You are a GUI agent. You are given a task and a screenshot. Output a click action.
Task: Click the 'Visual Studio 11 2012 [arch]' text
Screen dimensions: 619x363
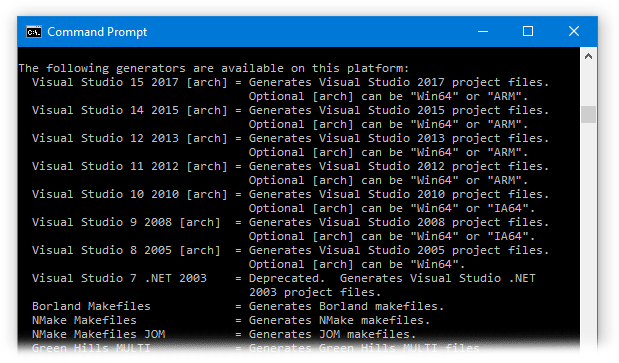130,167
